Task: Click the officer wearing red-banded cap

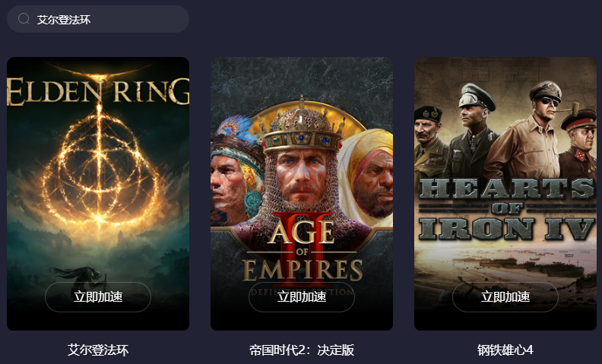Action: tap(579, 144)
